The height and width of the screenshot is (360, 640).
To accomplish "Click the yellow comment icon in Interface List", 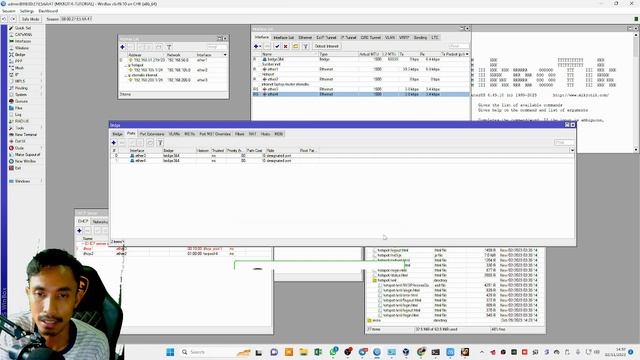I will [296, 46].
